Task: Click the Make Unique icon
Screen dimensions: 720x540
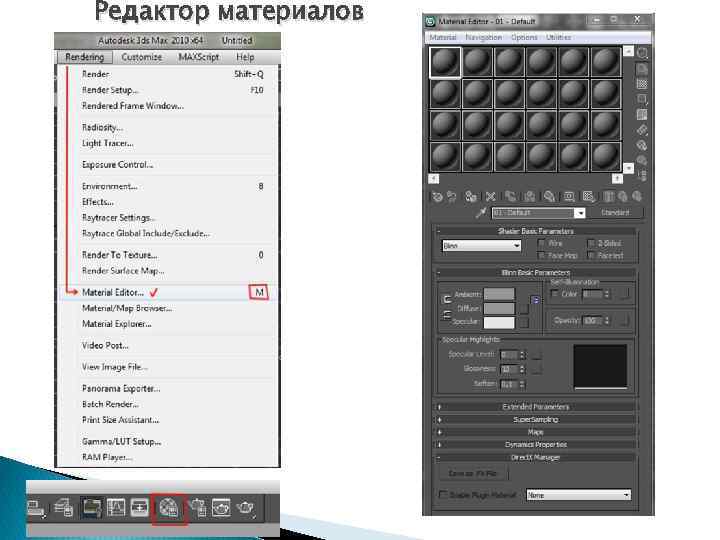Action: point(529,197)
